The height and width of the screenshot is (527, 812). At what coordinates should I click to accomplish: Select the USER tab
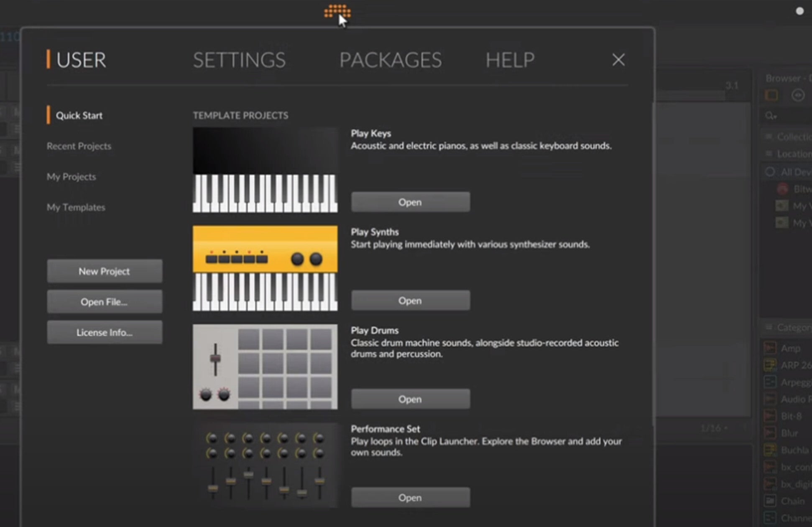pyautogui.click(x=81, y=60)
